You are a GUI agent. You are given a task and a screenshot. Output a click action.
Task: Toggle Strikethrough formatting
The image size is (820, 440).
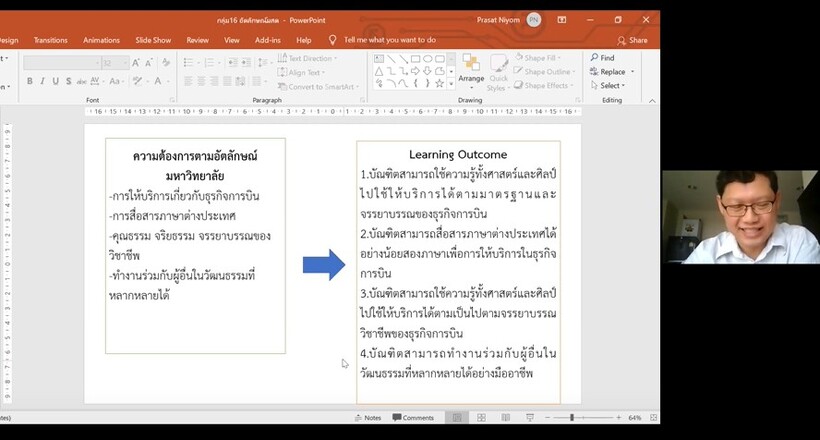pos(82,81)
